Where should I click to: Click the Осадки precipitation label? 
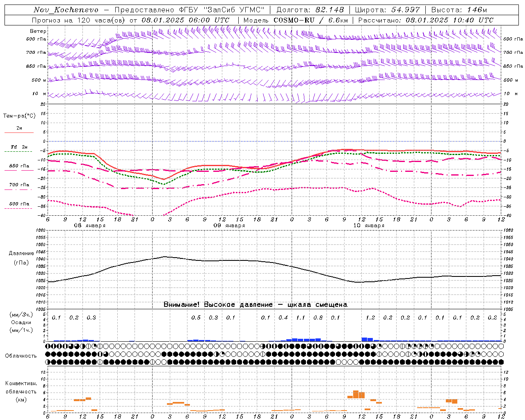[x=21, y=322]
